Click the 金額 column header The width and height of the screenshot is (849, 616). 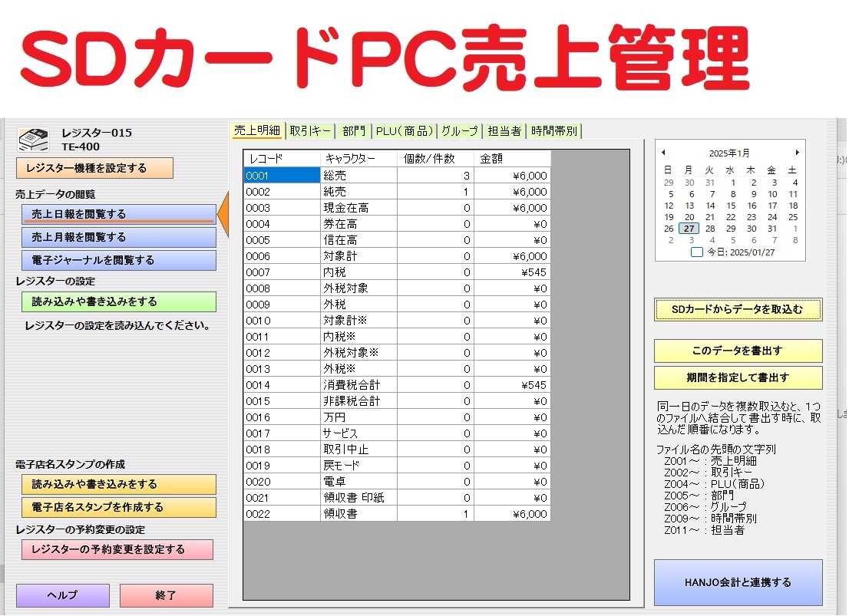click(512, 159)
